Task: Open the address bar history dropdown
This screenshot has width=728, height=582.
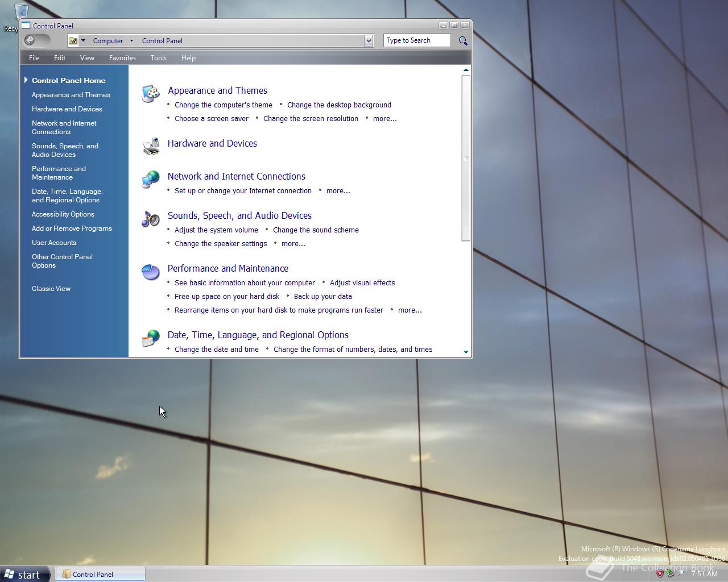Action: [x=369, y=40]
